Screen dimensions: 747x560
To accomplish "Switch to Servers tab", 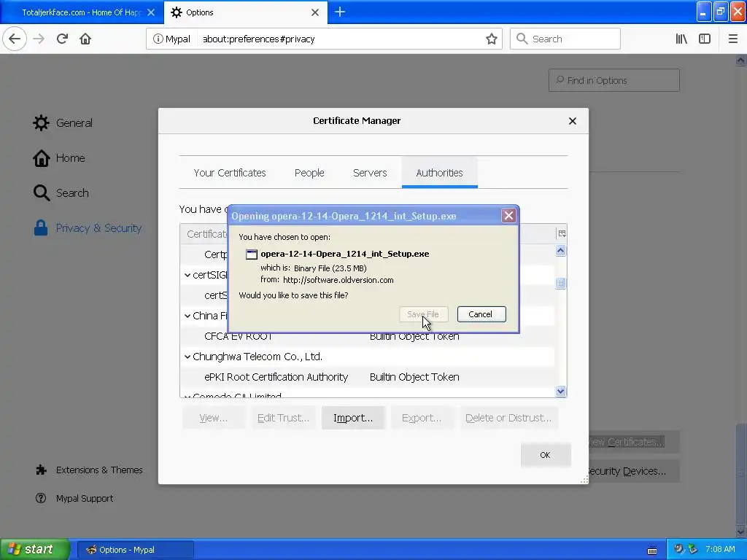I will 370,173.
